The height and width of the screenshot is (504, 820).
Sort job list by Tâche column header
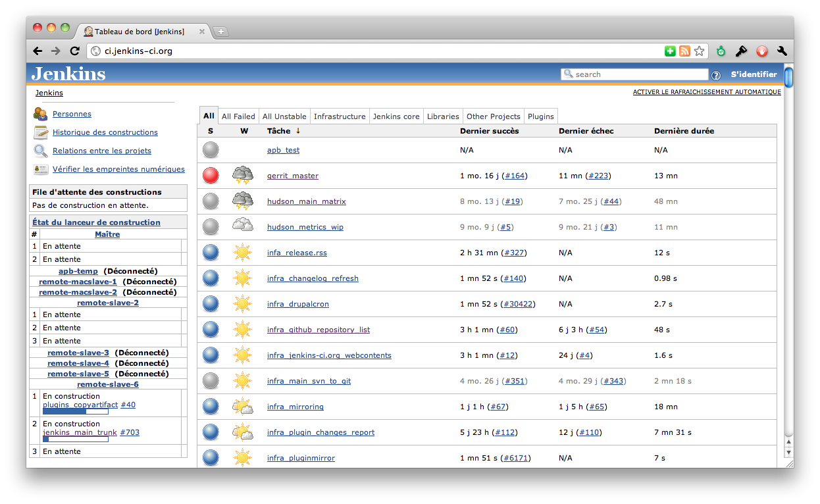tap(278, 131)
